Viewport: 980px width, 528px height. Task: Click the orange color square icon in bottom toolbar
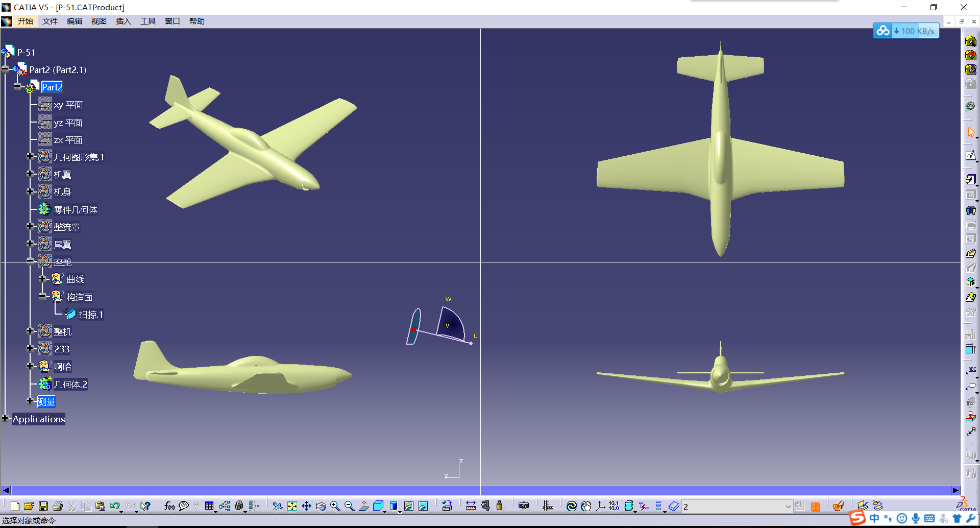point(816,507)
